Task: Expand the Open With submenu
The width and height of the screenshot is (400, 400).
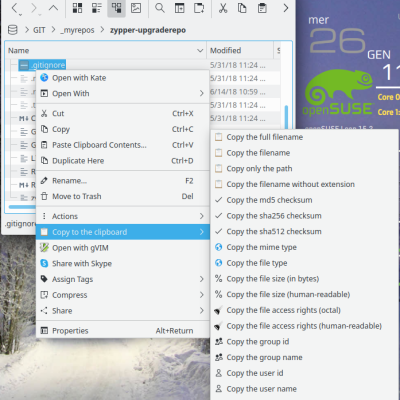Action: coord(122,94)
